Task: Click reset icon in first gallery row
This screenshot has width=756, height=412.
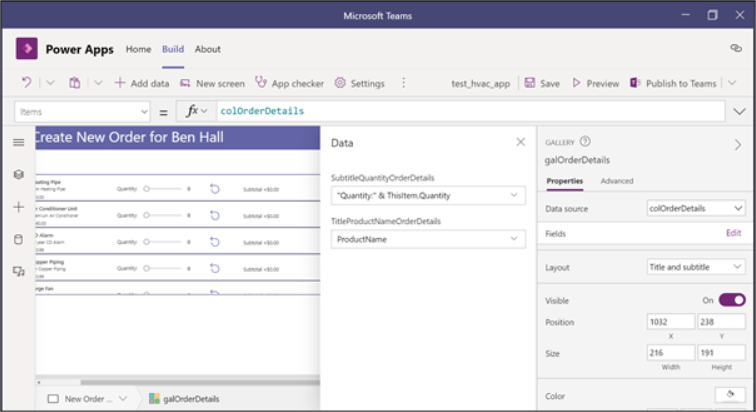Action: coord(215,189)
